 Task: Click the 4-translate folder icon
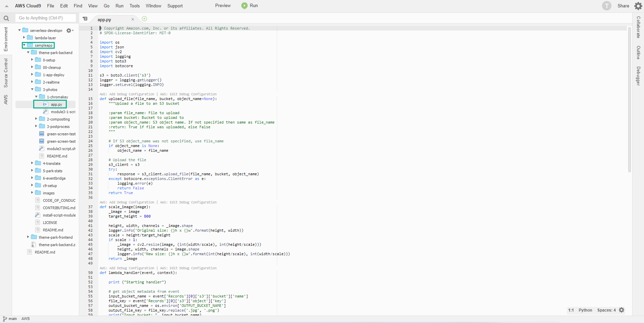pyautogui.click(x=38, y=163)
